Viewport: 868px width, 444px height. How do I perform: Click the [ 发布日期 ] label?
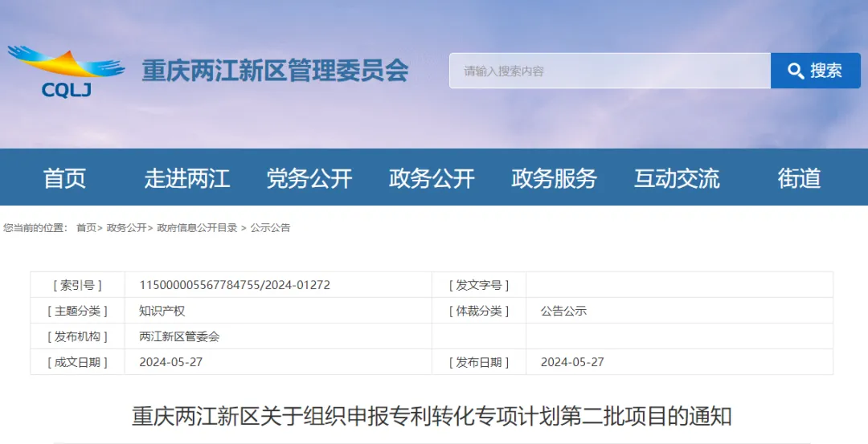coord(479,362)
